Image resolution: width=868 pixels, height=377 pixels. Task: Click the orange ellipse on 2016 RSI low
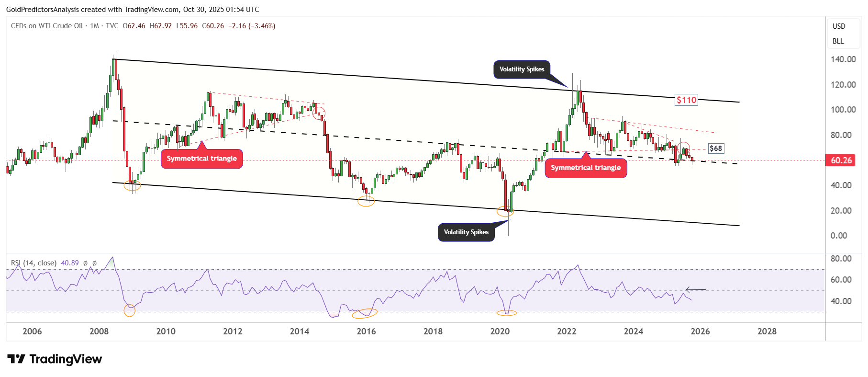[365, 314]
